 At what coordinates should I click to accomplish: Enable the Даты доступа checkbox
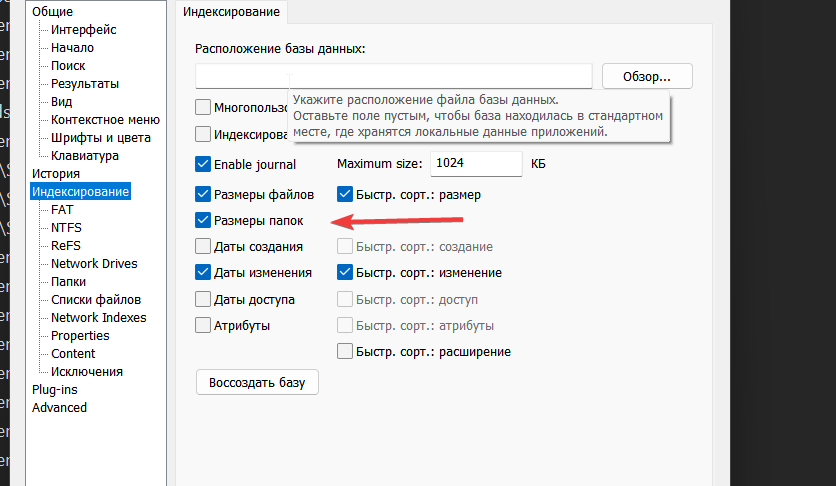(x=203, y=299)
